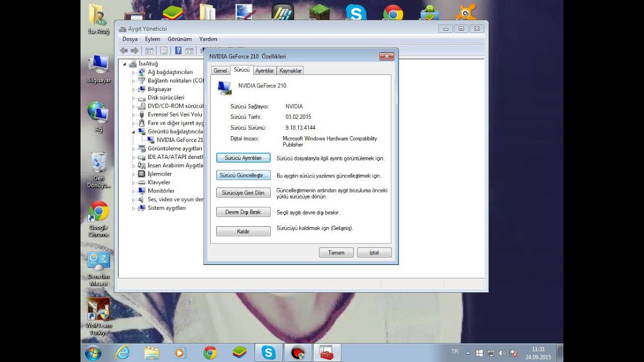Expand the Bağlantı noktaları node

134,81
